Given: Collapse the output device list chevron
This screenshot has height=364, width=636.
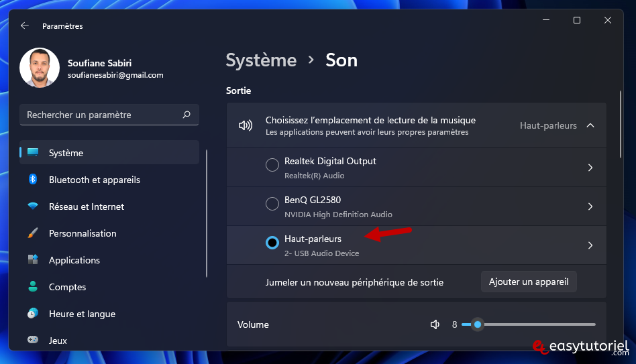Looking at the screenshot, I should click(590, 125).
